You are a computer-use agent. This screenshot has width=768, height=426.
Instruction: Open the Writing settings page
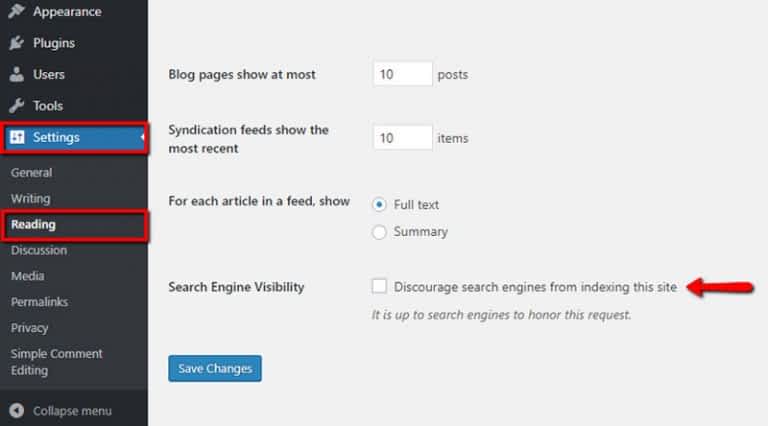(x=30, y=198)
